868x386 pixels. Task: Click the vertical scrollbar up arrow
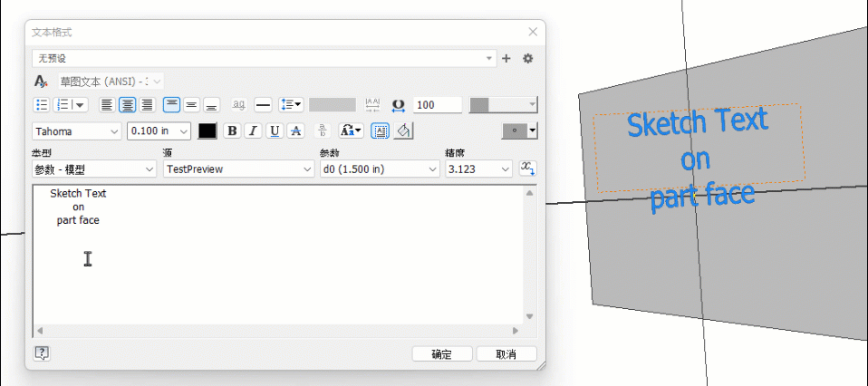click(528, 193)
